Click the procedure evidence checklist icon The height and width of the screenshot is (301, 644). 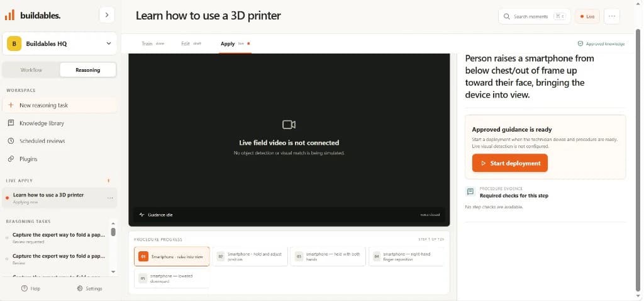470,191
